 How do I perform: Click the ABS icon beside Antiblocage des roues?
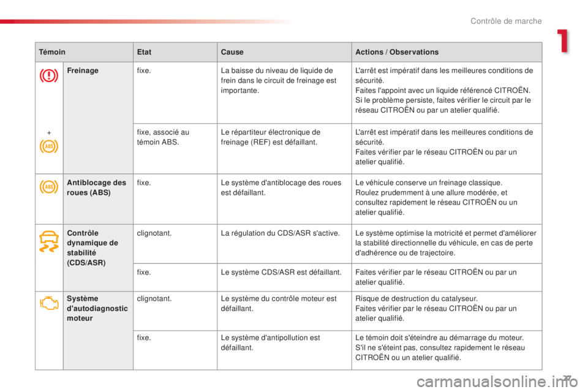click(49, 186)
